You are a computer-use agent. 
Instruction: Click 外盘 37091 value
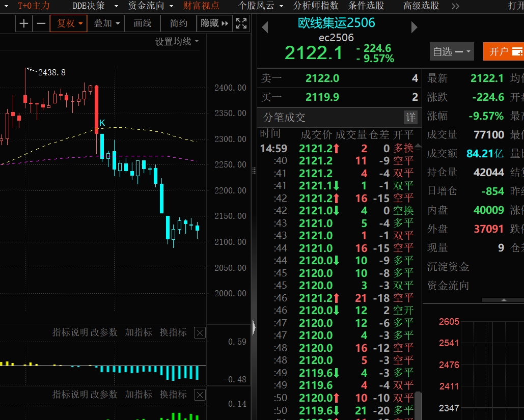pyautogui.click(x=488, y=229)
